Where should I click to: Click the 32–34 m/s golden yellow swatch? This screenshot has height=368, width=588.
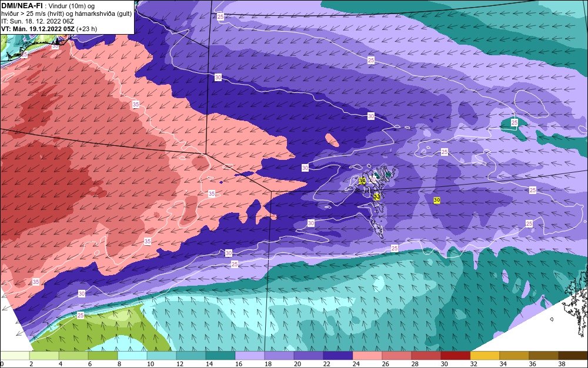485,356
